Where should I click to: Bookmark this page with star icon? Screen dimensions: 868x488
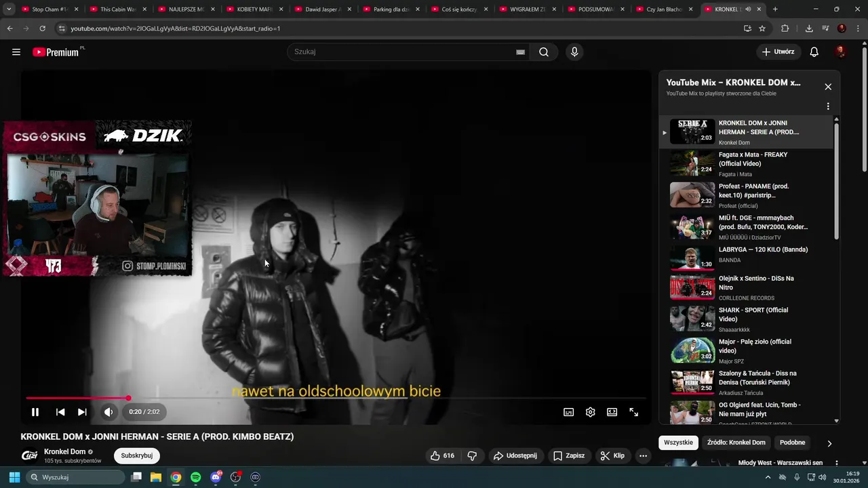762,28
